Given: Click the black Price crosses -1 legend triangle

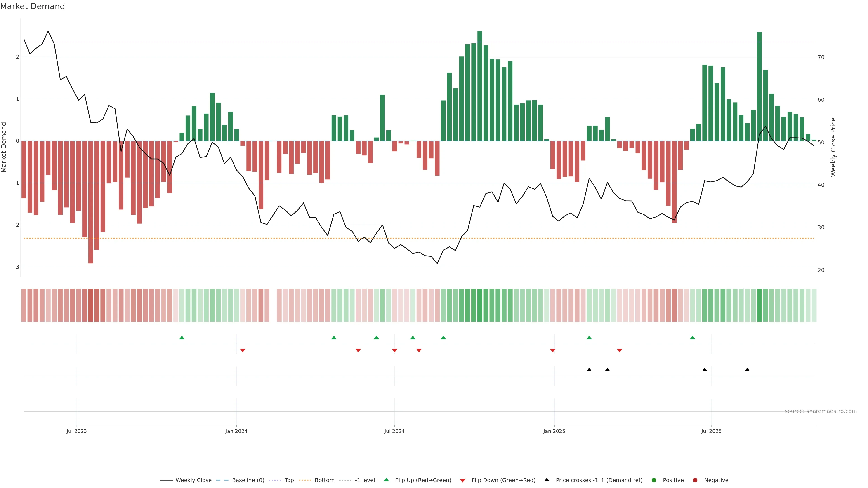Looking at the screenshot, I should tap(547, 480).
